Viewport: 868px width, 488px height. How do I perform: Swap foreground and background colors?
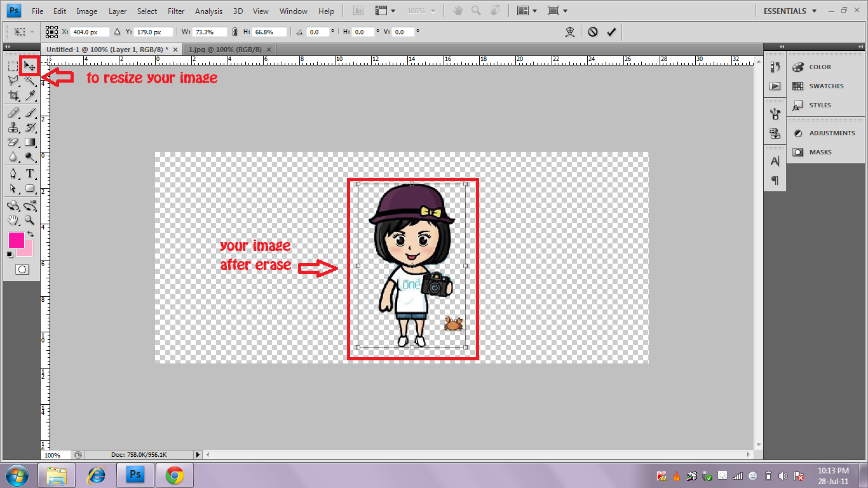coord(31,234)
